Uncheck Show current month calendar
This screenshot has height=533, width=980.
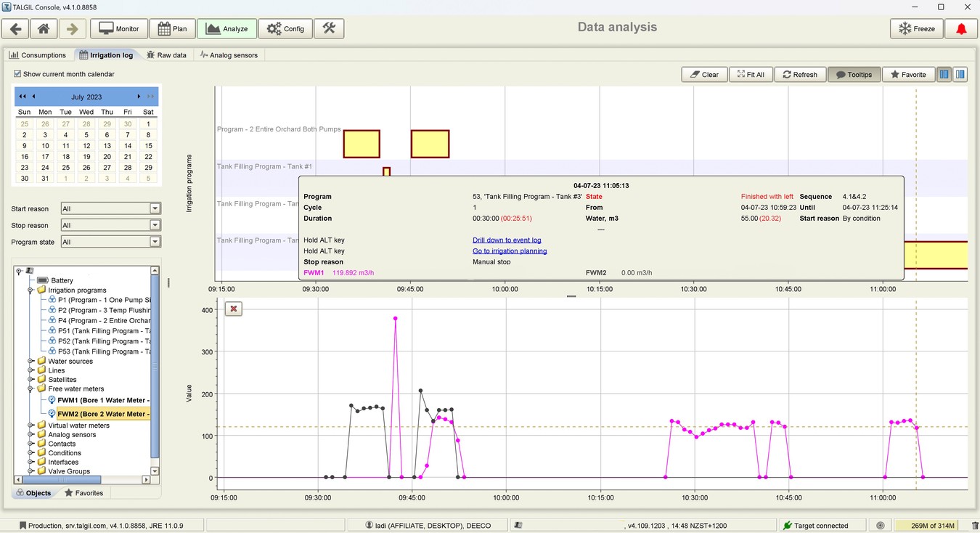17,73
